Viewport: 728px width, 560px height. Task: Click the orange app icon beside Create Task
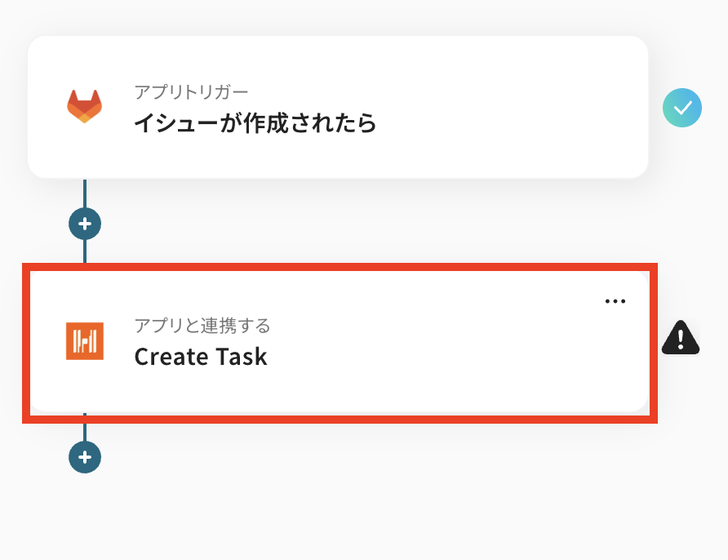[85, 341]
